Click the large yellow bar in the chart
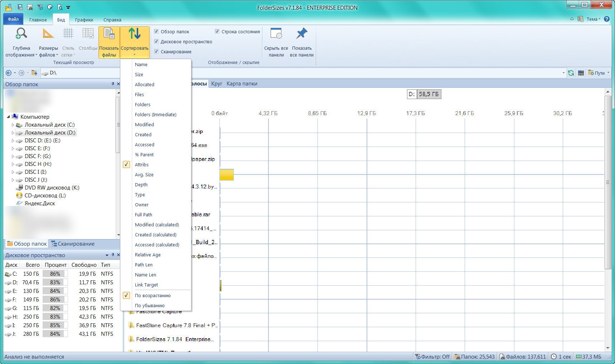 [x=227, y=174]
